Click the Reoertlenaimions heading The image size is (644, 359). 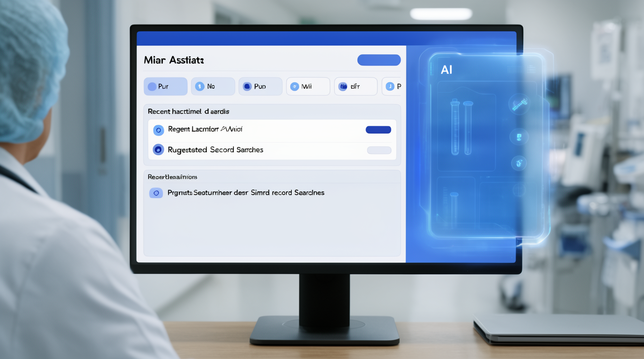coord(172,177)
